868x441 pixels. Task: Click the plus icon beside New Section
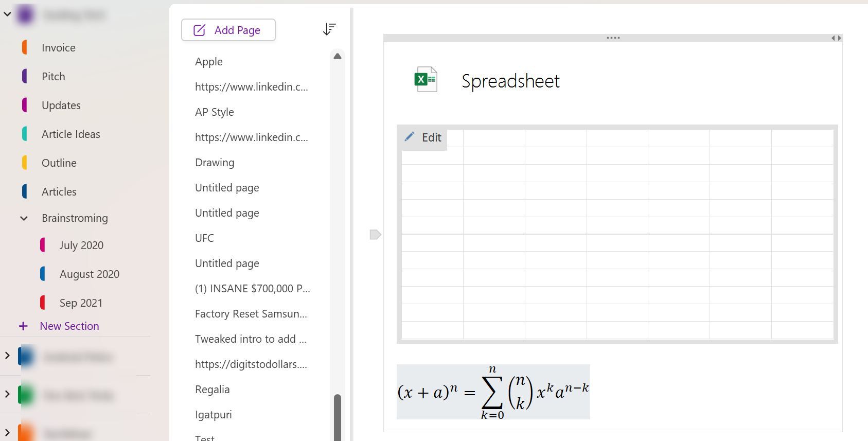coord(23,326)
